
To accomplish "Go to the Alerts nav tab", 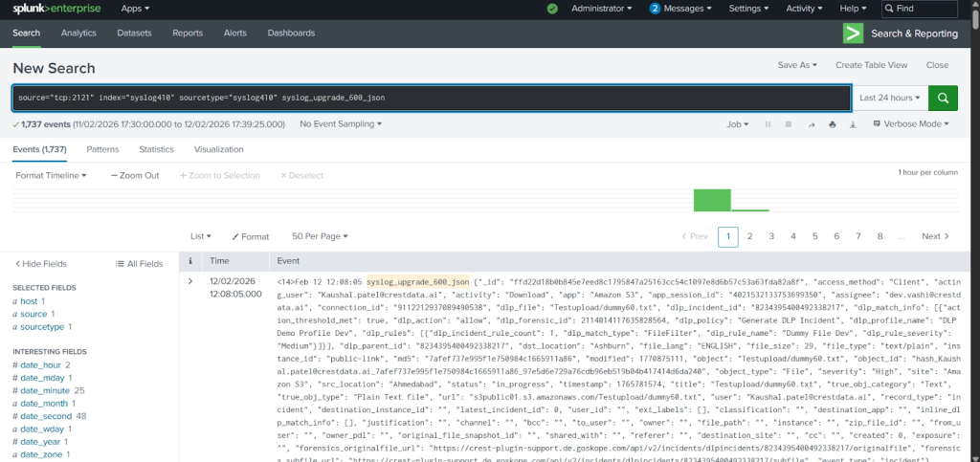I will click(x=235, y=33).
